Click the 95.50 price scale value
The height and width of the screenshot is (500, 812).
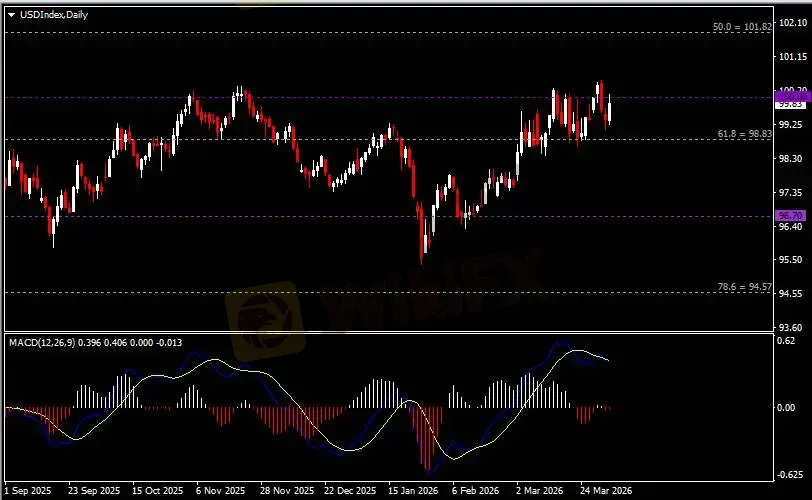[x=791, y=260]
